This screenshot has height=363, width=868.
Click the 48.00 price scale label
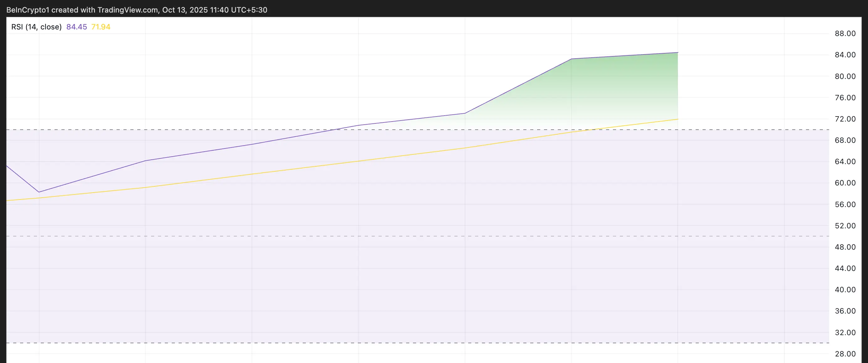click(845, 247)
